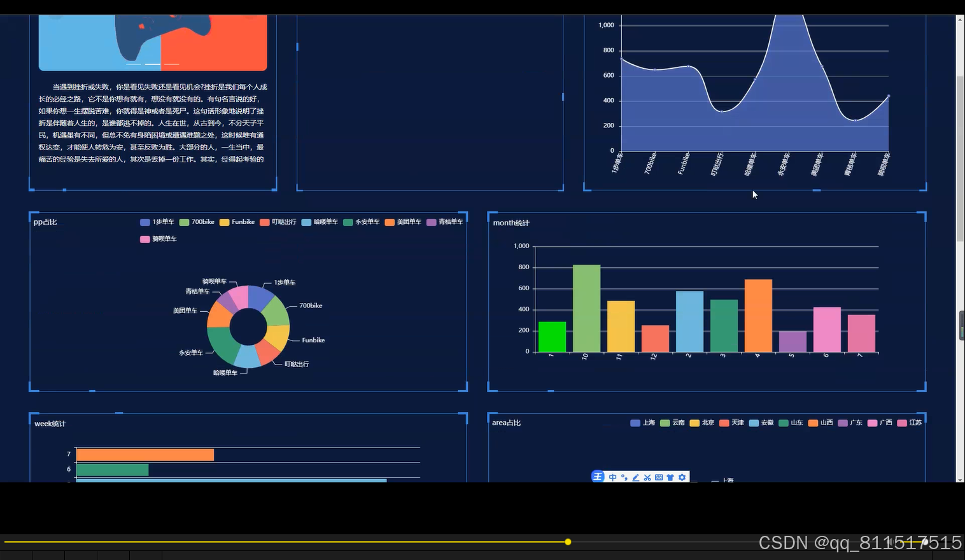Viewport: 965px width, 560px height.
Task: Toggle 天津 legend in area占比 chart
Action: (x=731, y=423)
